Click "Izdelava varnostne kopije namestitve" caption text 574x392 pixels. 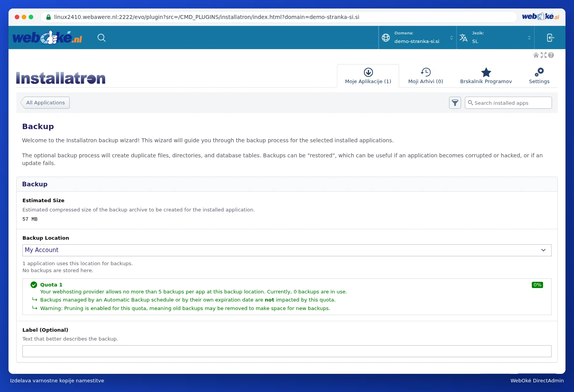[57, 380]
